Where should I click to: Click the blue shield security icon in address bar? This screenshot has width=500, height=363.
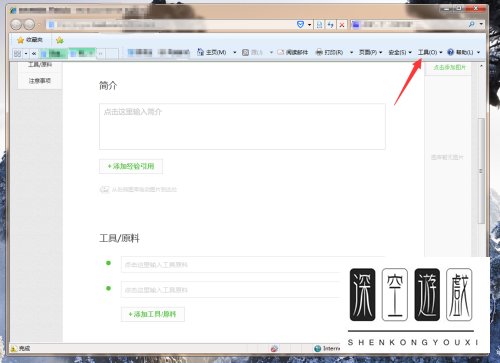pos(300,24)
